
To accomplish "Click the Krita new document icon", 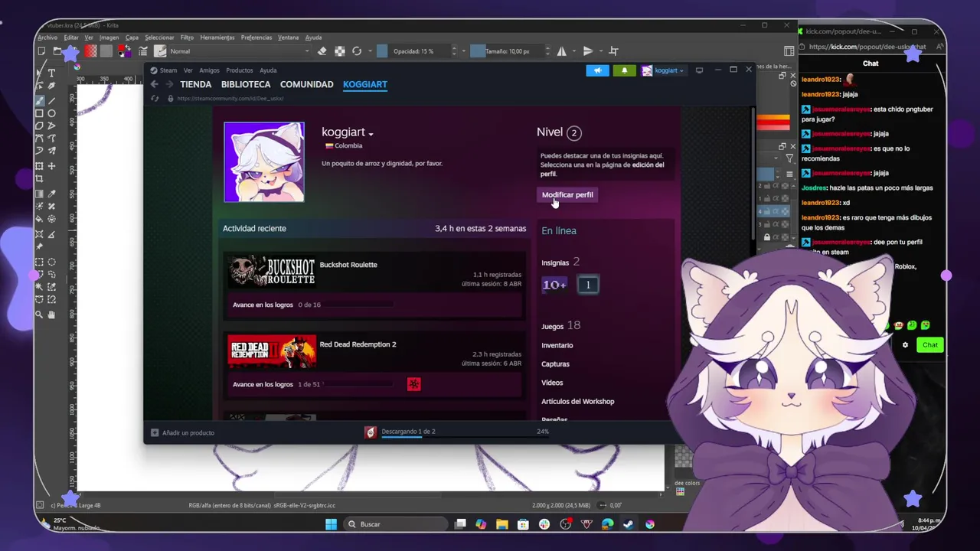I will pyautogui.click(x=41, y=51).
